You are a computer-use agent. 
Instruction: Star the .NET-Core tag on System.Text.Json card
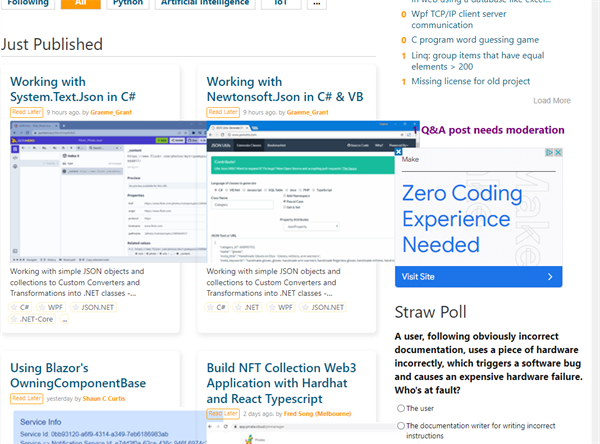pyautogui.click(x=14, y=319)
